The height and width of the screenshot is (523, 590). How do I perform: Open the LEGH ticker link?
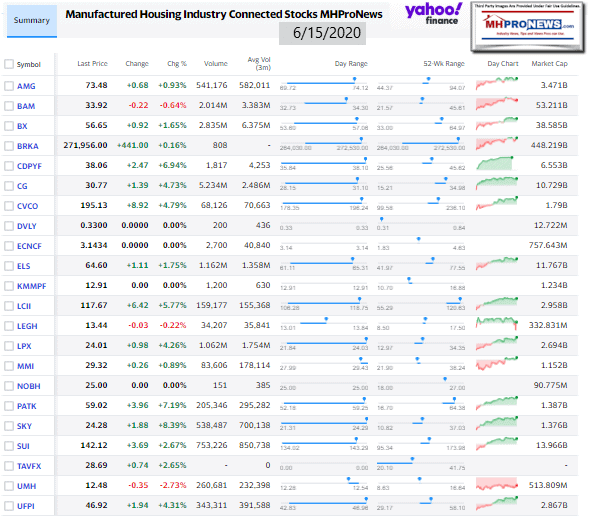[27, 326]
